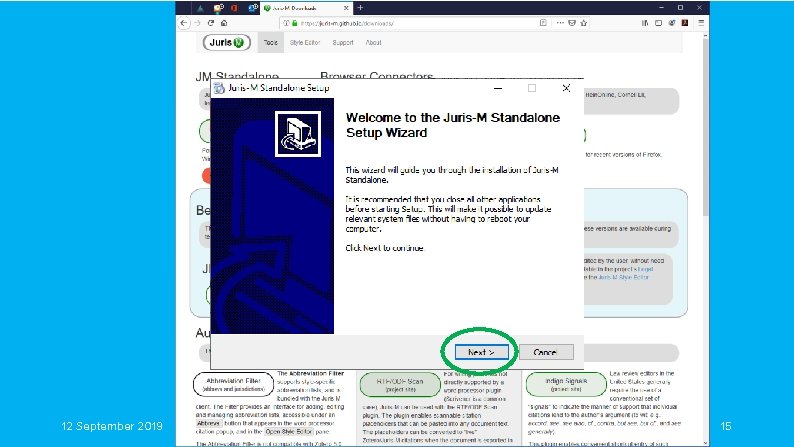Open the Firefox Library icon

(x=645, y=23)
